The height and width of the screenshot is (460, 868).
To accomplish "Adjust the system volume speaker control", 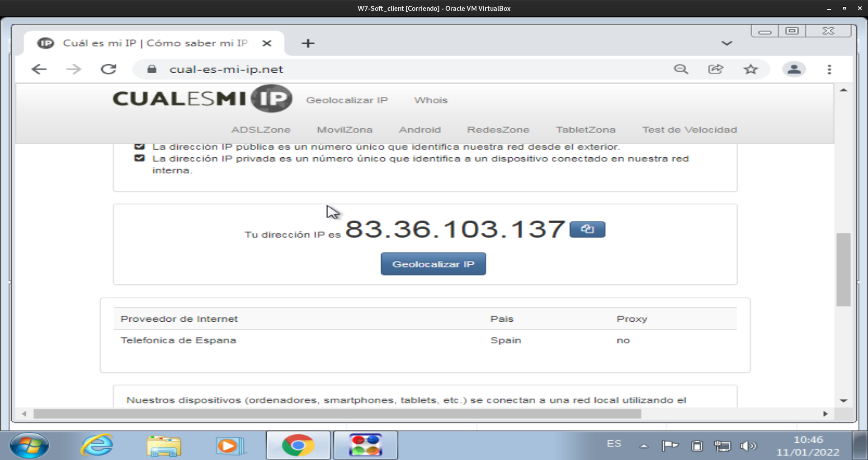I will pyautogui.click(x=748, y=446).
